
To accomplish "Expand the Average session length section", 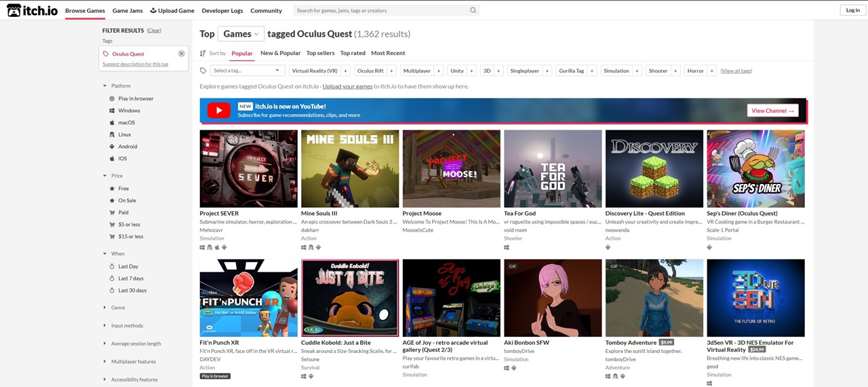I will (132, 344).
